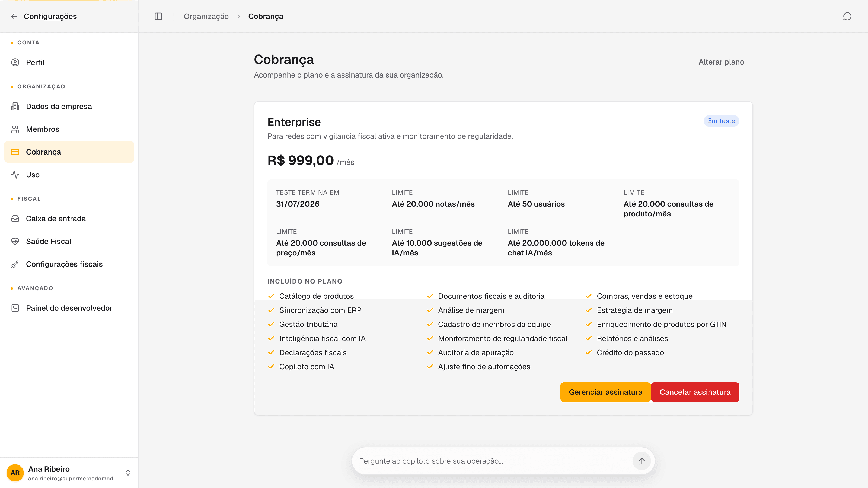Click the Uso activity icon
Screen dimensions: 868x488
point(15,174)
